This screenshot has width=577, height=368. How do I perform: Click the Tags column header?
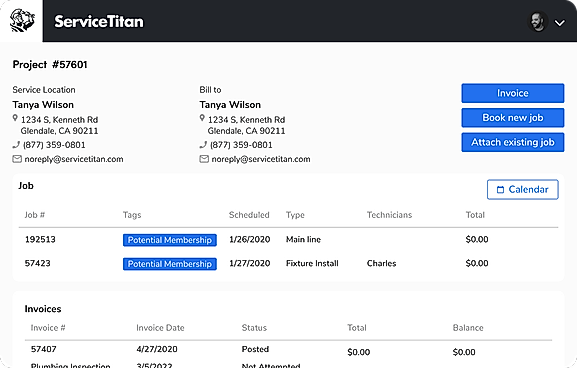(x=132, y=215)
